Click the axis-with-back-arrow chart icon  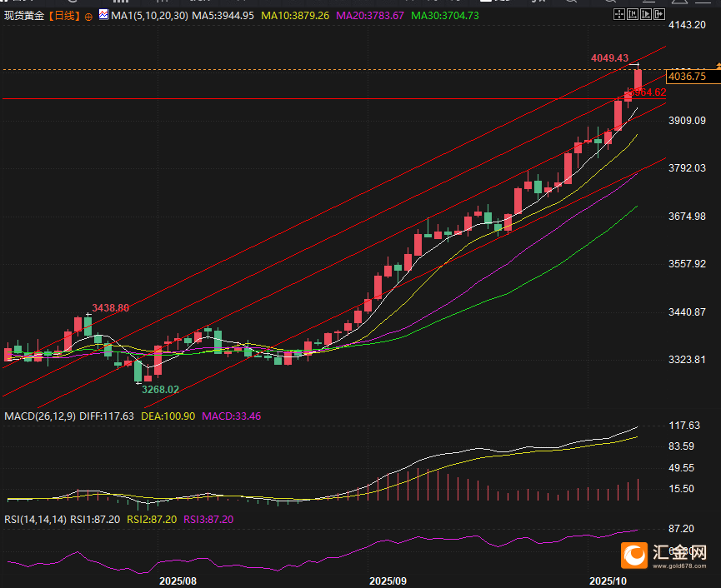633,14
